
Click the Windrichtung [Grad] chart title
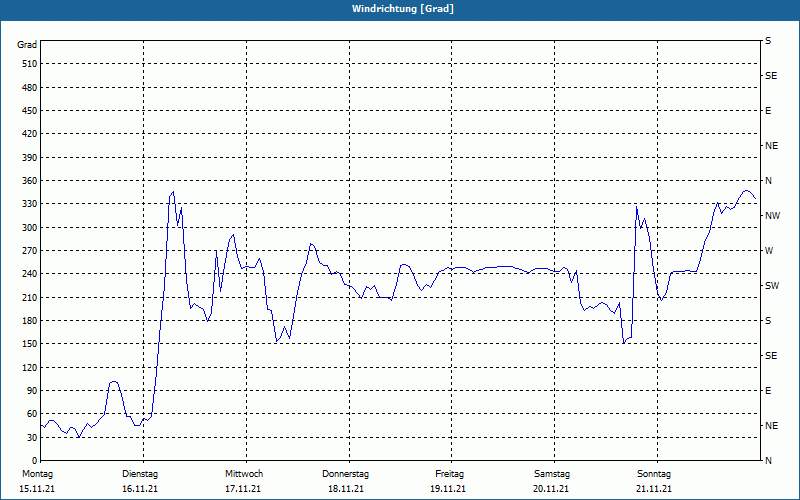click(x=403, y=9)
